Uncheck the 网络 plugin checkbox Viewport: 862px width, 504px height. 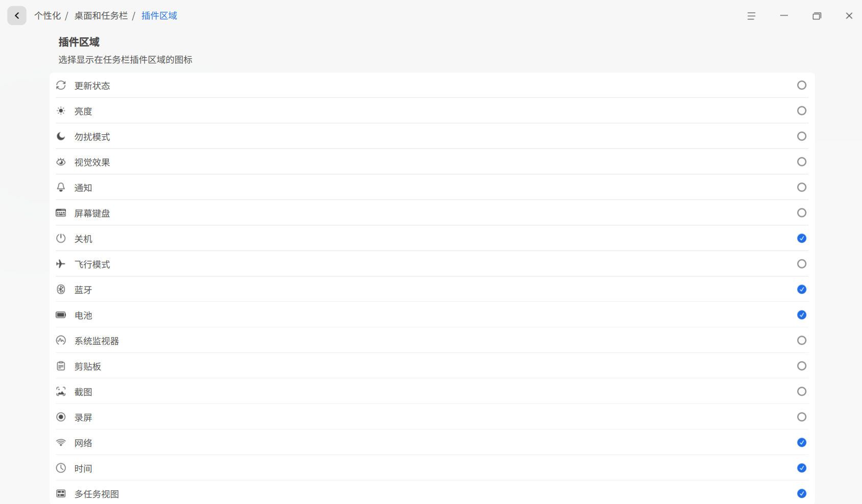point(801,443)
